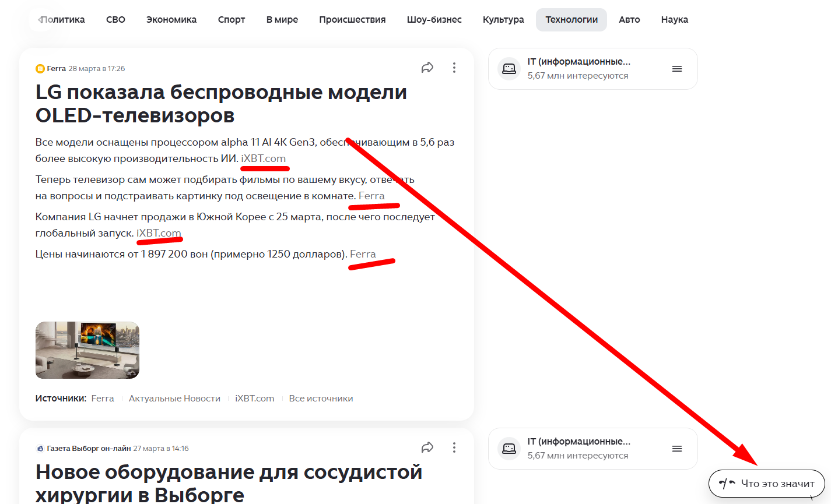Image resolution: width=831 pixels, height=504 pixels.
Task: Open the Шоу-бизнес section
Action: [x=434, y=19]
